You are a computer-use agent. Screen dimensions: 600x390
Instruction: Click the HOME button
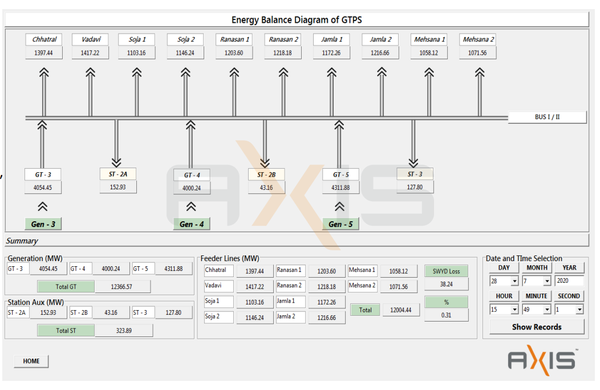[x=31, y=361]
